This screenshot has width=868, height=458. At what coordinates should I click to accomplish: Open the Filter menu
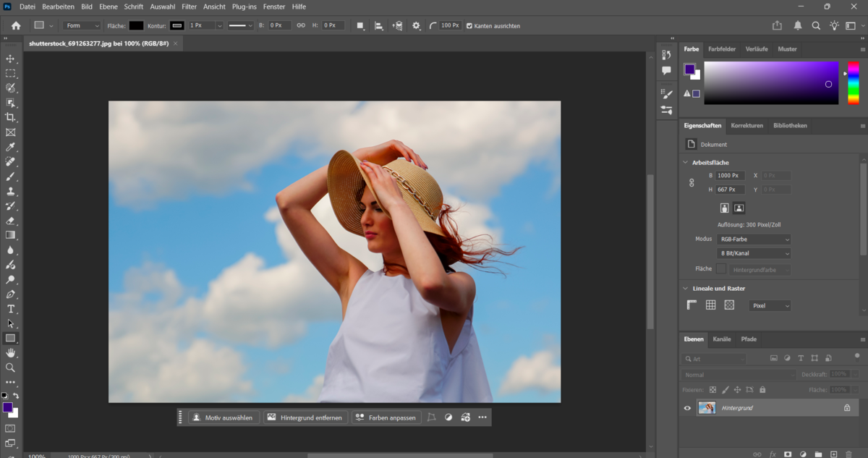click(x=189, y=7)
